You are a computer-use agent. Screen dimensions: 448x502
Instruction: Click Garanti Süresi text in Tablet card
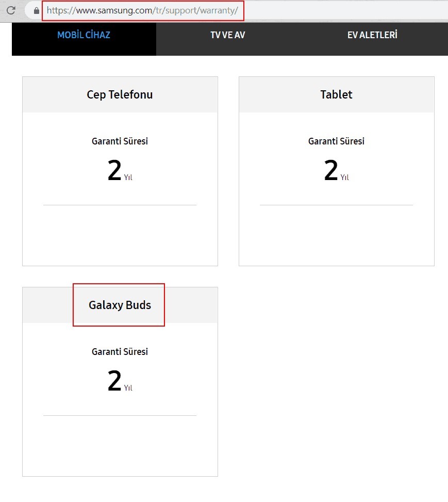336,141
